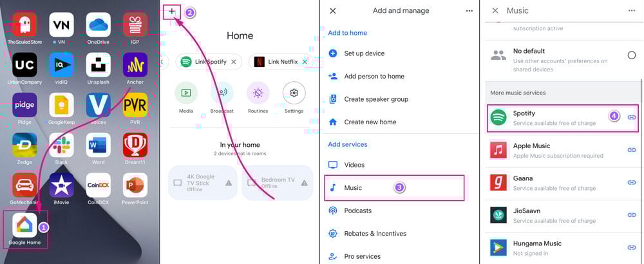This screenshot has height=264, width=644.
Task: Open the 4K Google TV Stick device card
Action: coord(203,183)
